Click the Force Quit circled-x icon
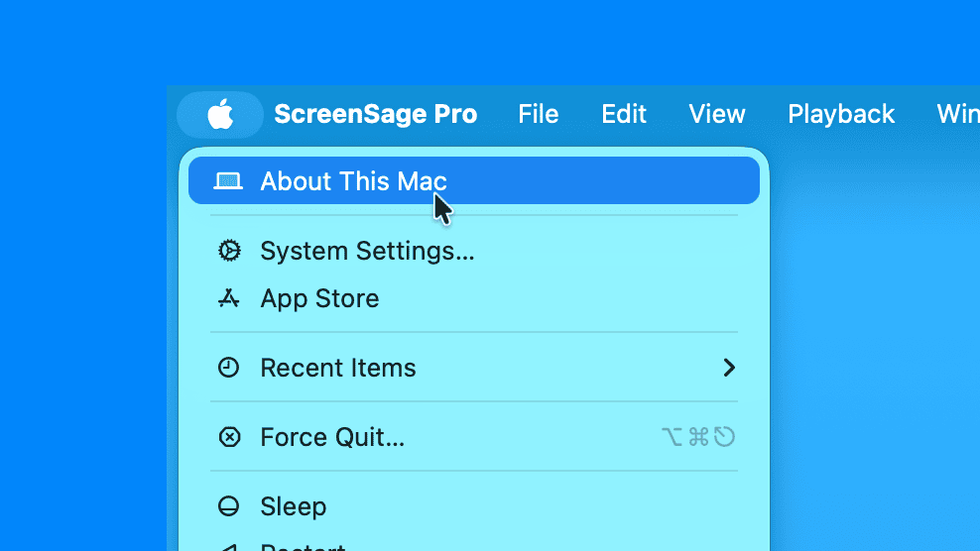Viewport: 980px width, 551px height. tap(229, 437)
